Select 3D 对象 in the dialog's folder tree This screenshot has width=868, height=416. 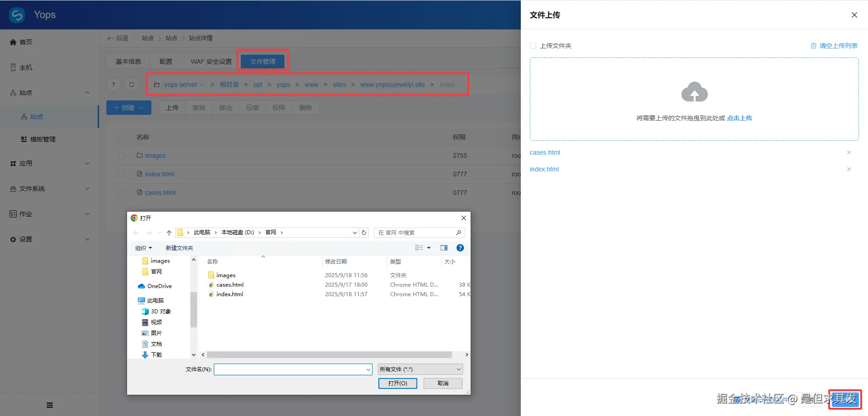tap(156, 312)
